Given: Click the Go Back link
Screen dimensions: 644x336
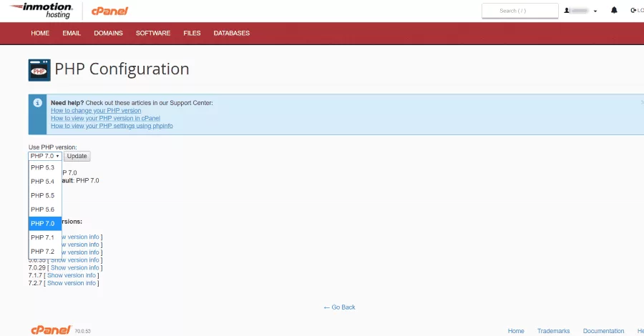Looking at the screenshot, I should pos(339,307).
